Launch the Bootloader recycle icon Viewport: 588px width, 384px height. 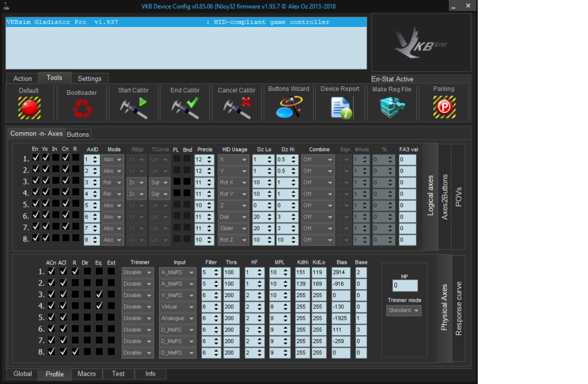click(x=82, y=109)
